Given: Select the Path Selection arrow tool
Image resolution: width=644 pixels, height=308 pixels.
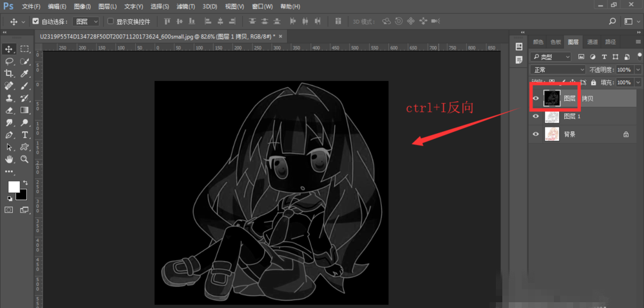Looking at the screenshot, I should (x=8, y=147).
